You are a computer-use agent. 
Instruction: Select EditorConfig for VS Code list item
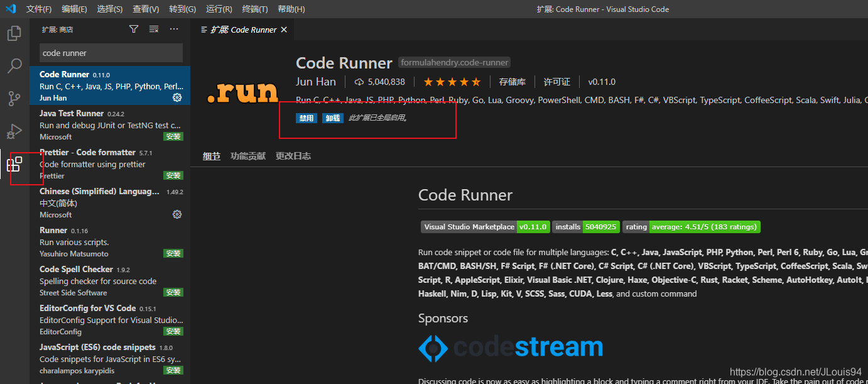pyautogui.click(x=110, y=320)
